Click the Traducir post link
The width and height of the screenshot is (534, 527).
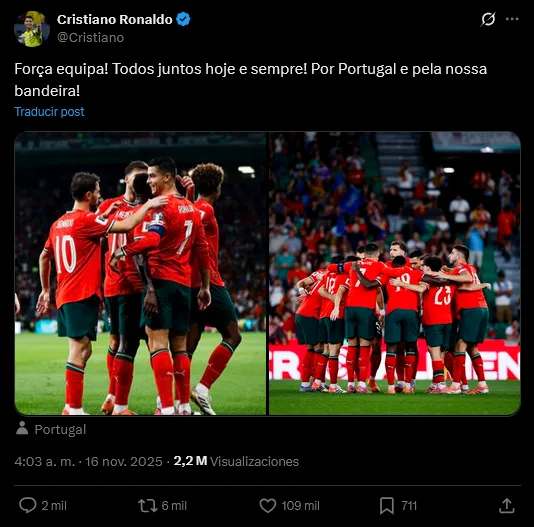pos(49,112)
